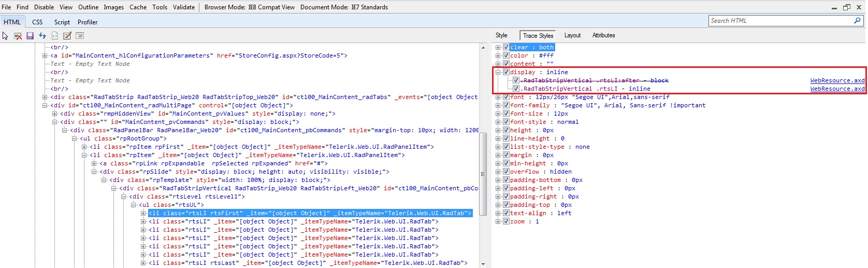Select the li class="rtsLI rtsLast" row
The image size is (868, 268).
(308, 263)
